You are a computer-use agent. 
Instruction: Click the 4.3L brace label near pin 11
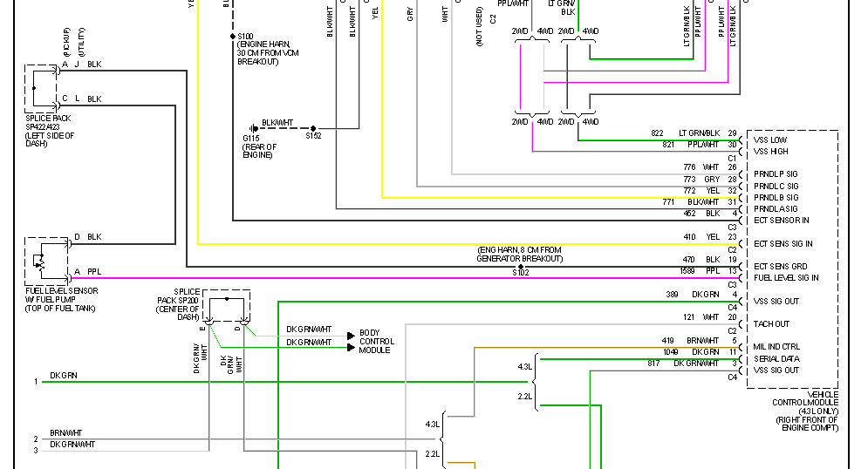[525, 367]
